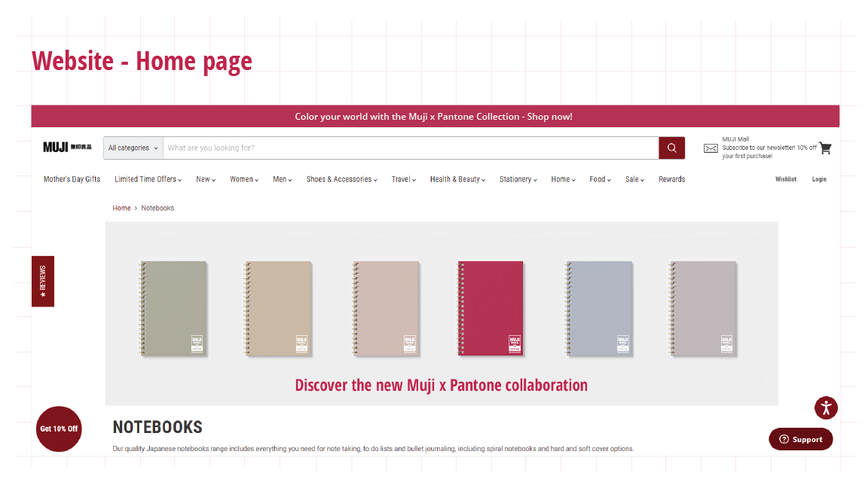868x488 pixels.
Task: Open Mother's Day Gifts menu item
Action: tap(72, 179)
